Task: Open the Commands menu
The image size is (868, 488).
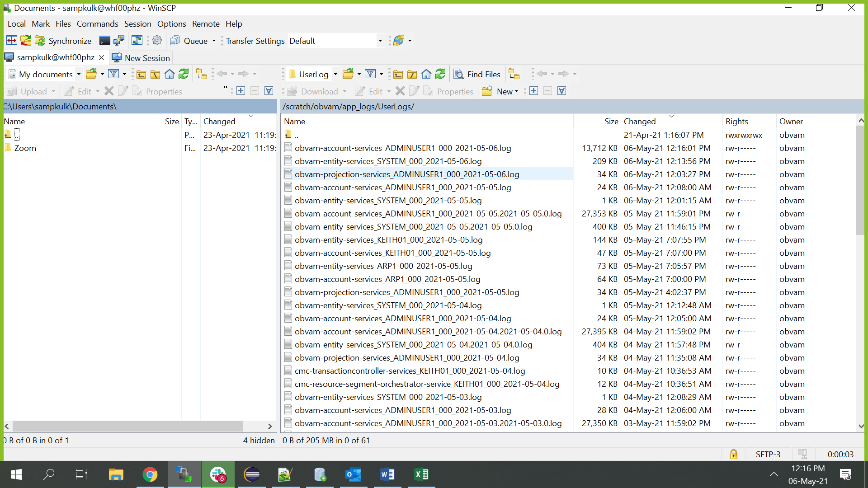Action: pos(97,24)
